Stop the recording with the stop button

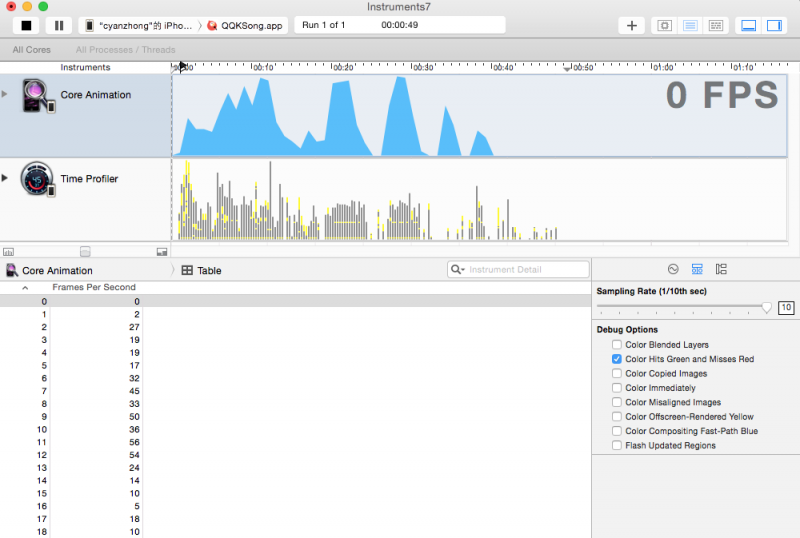click(x=26, y=25)
